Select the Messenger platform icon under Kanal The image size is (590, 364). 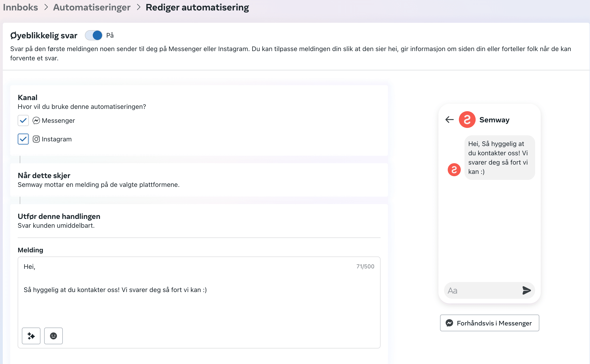pos(36,121)
